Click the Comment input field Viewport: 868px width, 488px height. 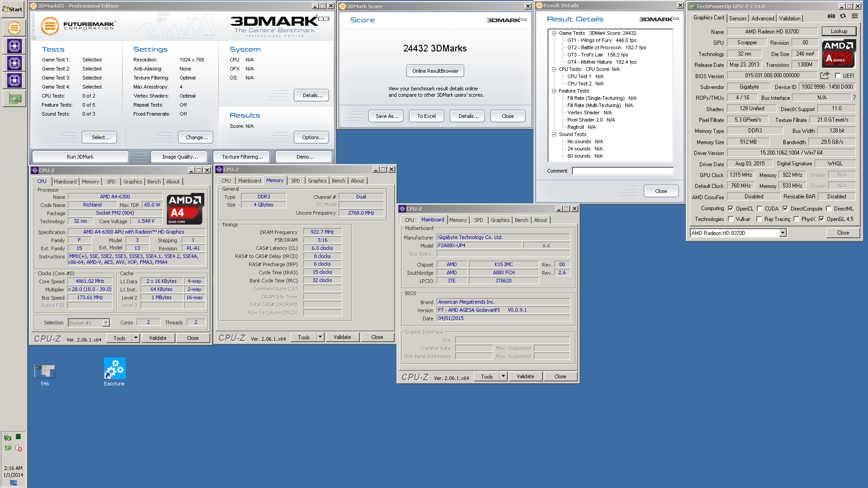[x=622, y=171]
